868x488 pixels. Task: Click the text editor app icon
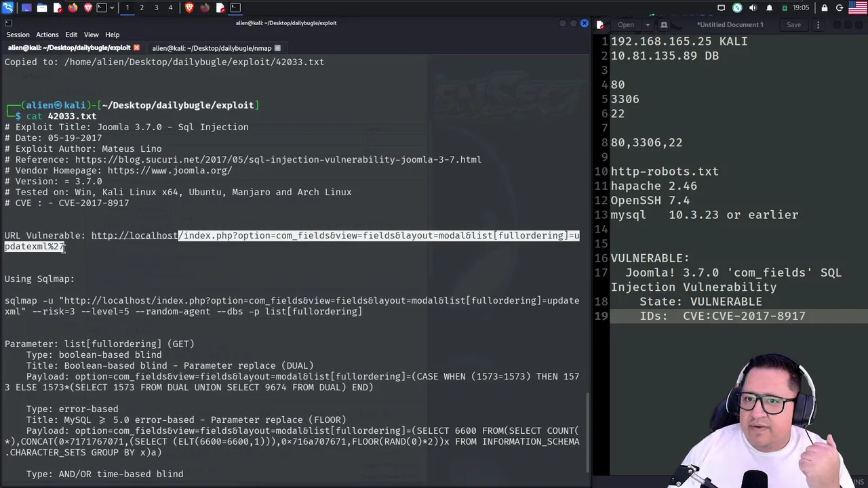point(600,25)
